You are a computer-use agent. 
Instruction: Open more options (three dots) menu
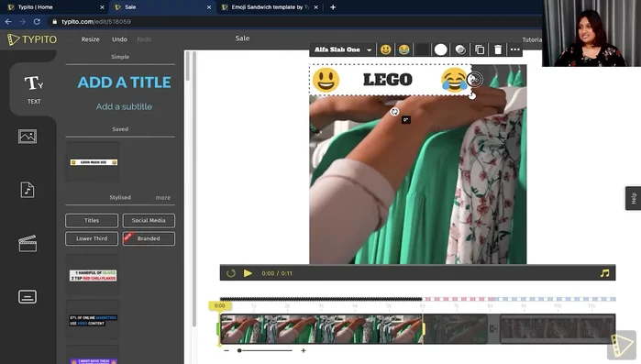(515, 50)
